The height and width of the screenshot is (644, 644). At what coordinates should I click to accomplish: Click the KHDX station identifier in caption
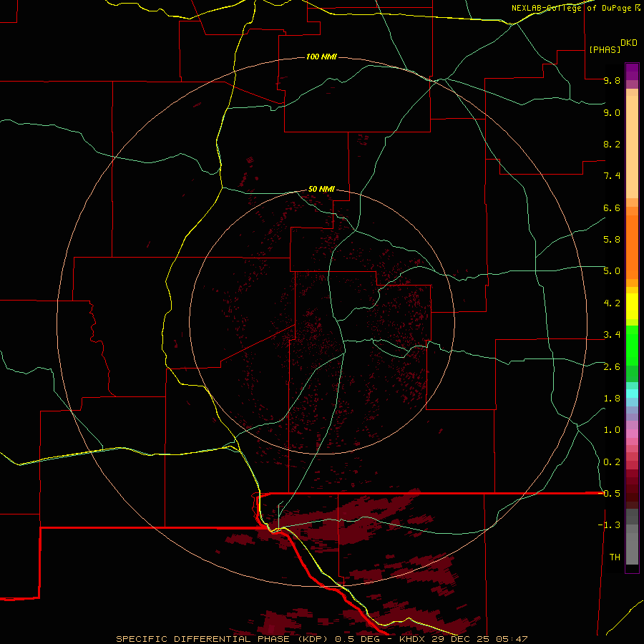coord(411,639)
